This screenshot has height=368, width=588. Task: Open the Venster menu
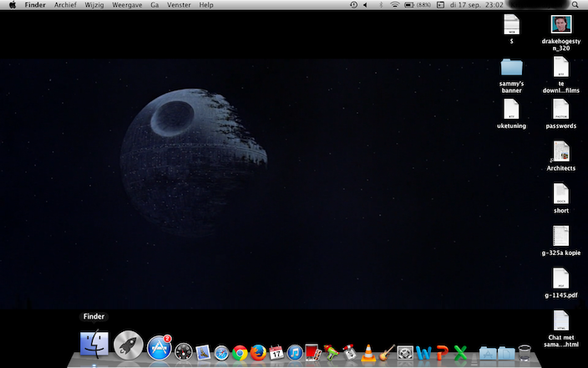(179, 5)
